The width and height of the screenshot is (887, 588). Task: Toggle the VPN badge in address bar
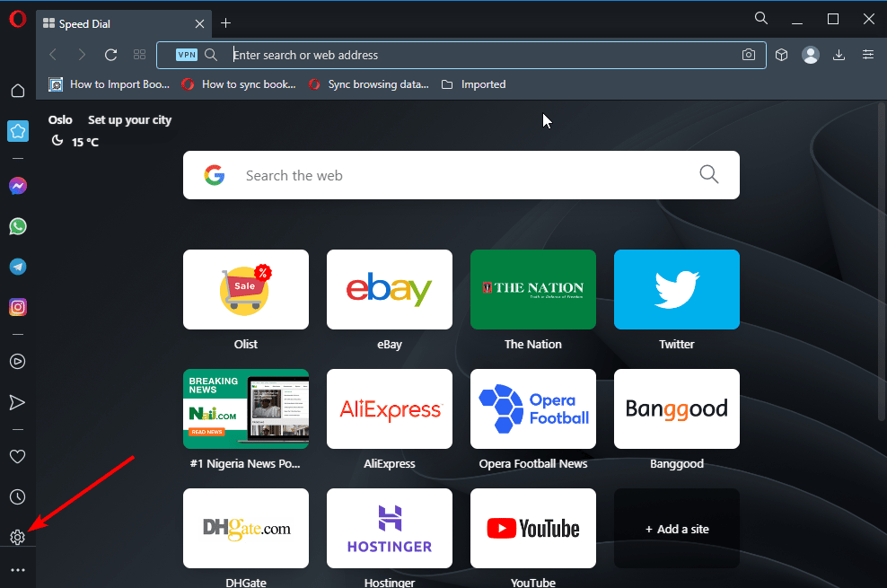pos(187,55)
